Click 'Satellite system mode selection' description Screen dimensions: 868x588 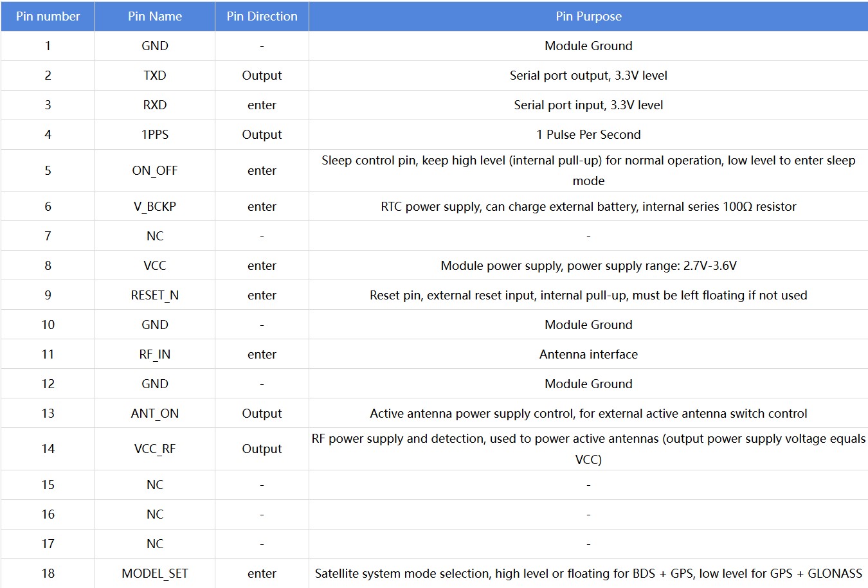point(588,573)
